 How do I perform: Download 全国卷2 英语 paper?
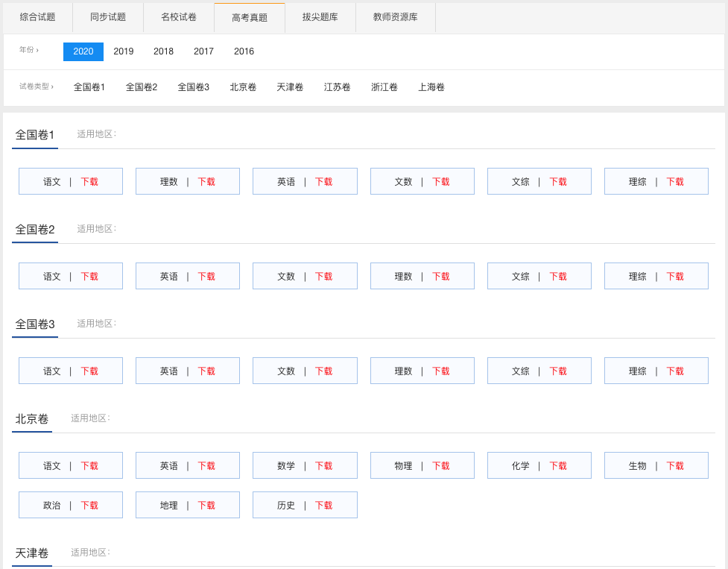click(x=206, y=277)
